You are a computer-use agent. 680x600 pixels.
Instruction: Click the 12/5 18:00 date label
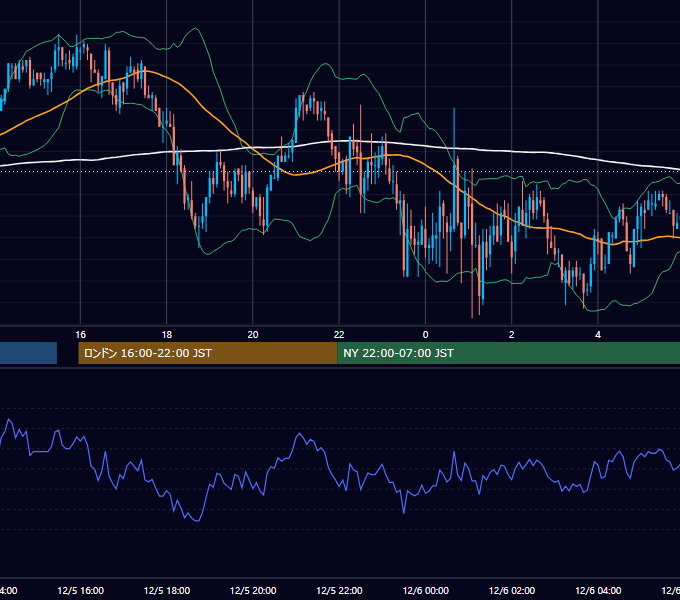[167, 591]
